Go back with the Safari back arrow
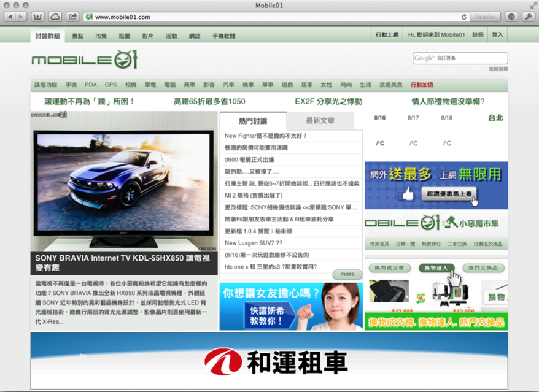Screen dimensions: 539x392 tap(10, 17)
